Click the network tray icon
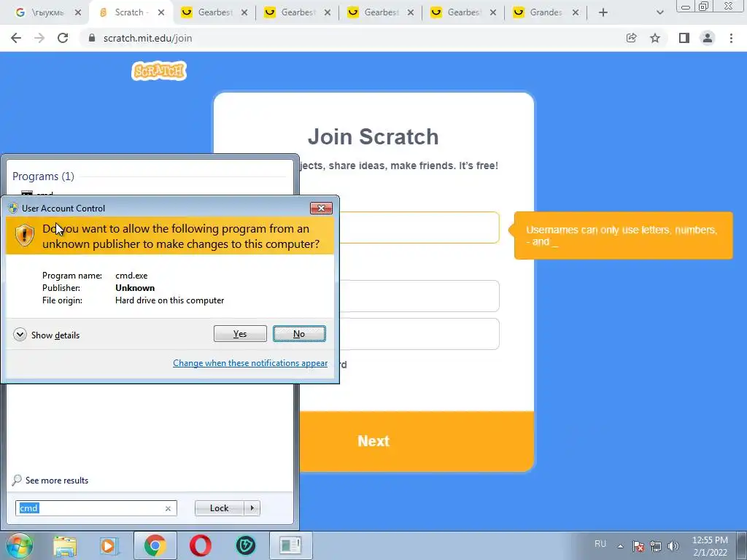 656,546
